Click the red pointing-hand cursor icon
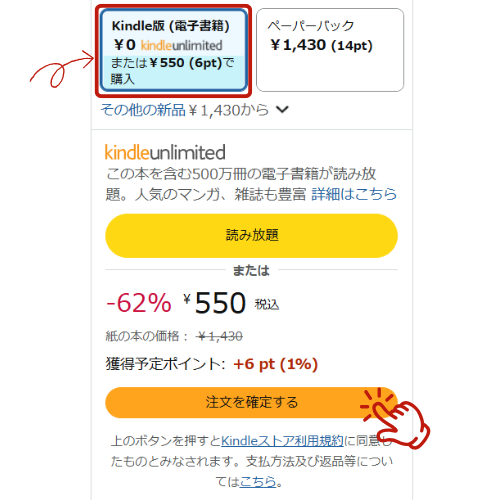 pyautogui.click(x=396, y=419)
